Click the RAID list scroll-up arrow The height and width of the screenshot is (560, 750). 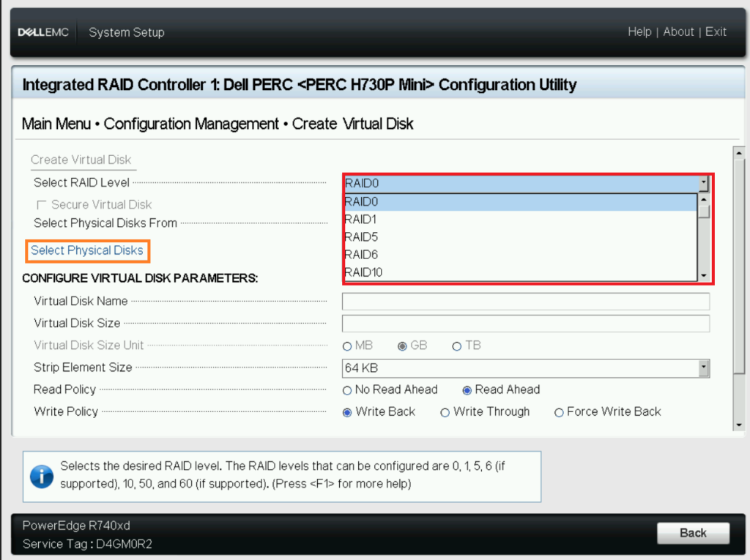(704, 199)
